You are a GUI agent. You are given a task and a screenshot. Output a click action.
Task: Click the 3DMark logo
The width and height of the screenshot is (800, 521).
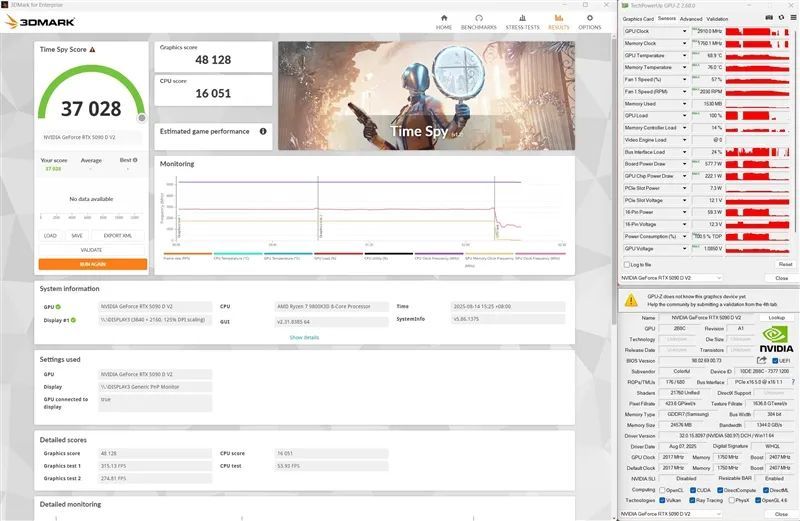click(40, 22)
